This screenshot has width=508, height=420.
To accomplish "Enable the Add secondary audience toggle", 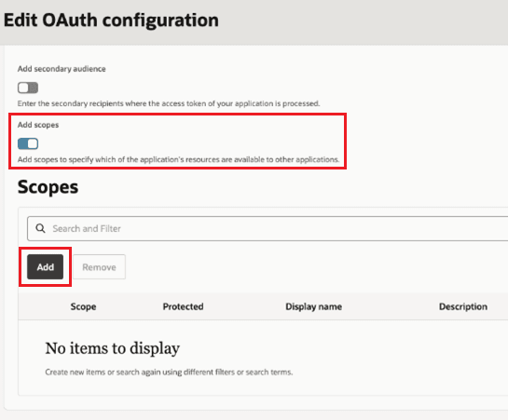I will (x=28, y=88).
